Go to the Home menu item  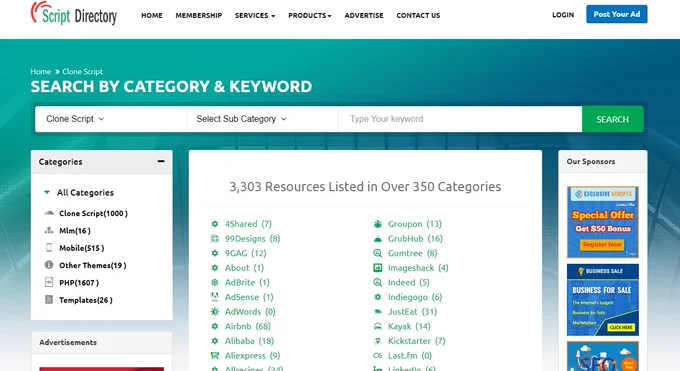pos(152,15)
